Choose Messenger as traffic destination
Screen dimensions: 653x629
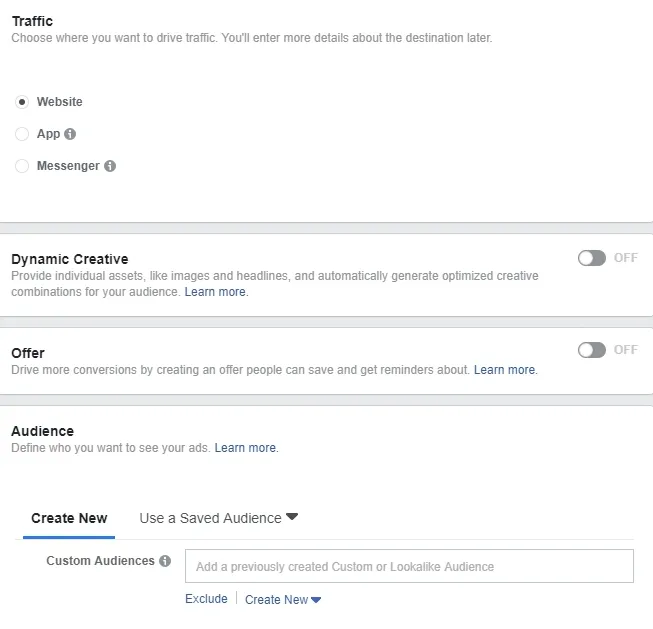point(22,166)
